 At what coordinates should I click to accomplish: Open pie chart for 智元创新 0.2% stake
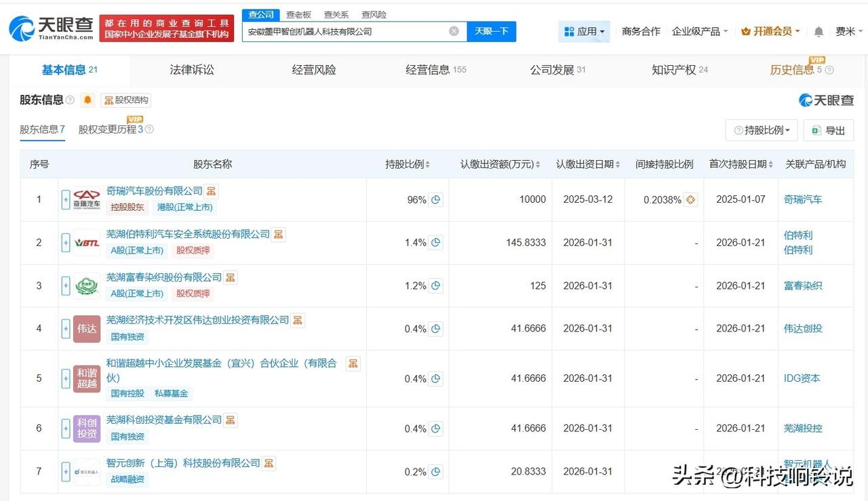(436, 472)
